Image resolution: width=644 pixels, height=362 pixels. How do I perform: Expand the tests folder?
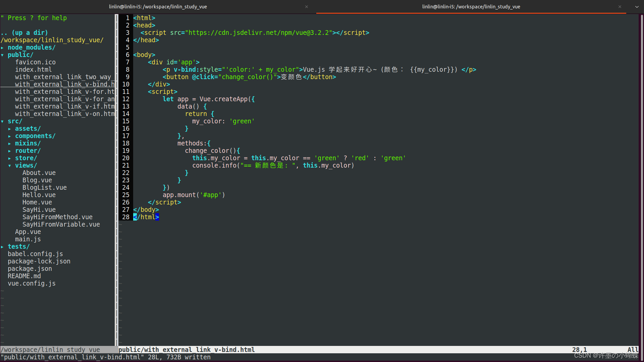coord(18,247)
